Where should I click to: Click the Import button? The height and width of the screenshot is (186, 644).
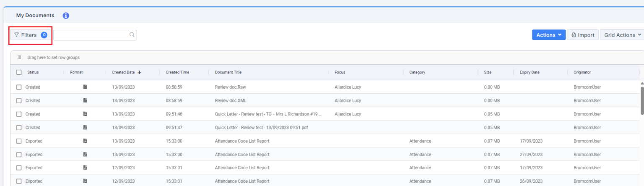click(582, 35)
